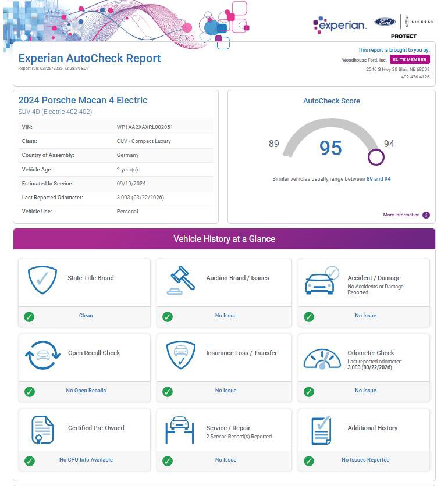Click the Auction Brand gavel icon
The image size is (448, 486).
point(181,280)
